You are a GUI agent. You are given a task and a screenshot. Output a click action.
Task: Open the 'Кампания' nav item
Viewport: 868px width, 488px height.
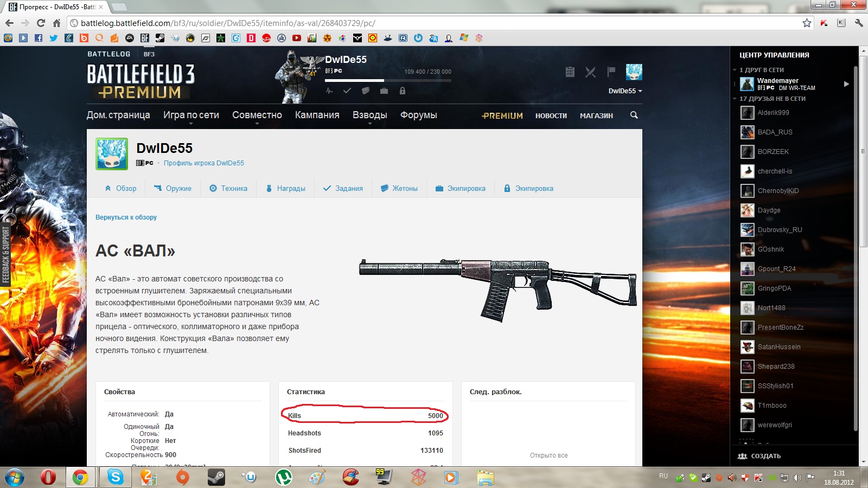tap(317, 115)
